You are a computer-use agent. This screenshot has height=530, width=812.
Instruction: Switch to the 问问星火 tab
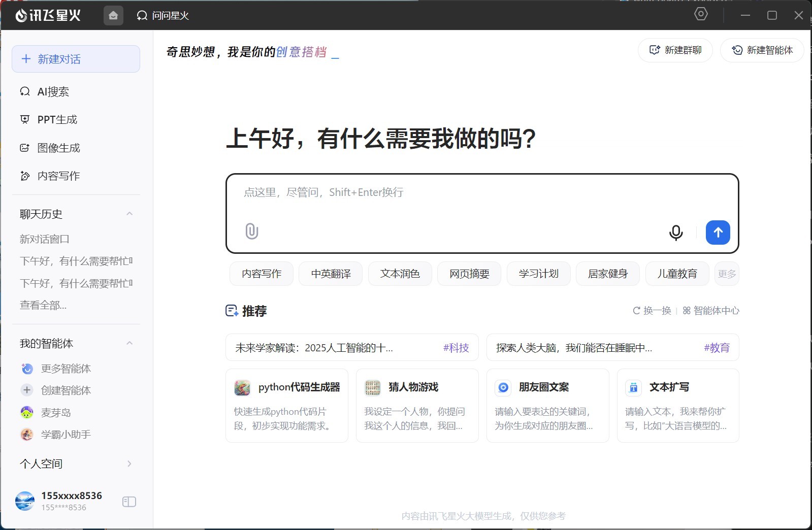tap(163, 15)
